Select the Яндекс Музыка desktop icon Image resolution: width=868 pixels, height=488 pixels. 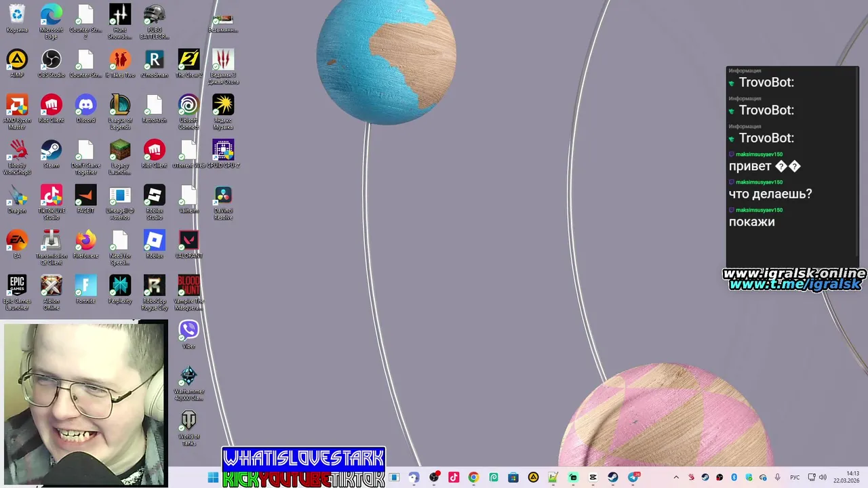(223, 112)
